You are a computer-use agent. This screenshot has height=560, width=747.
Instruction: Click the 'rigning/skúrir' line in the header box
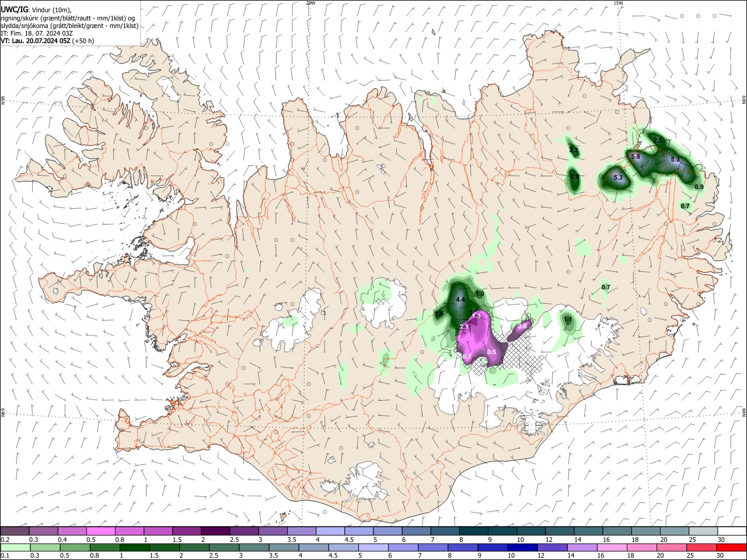68,17
